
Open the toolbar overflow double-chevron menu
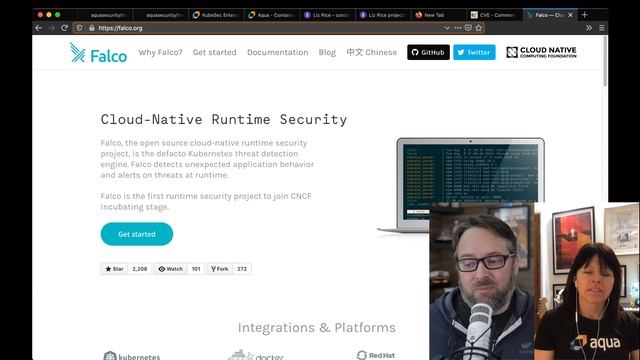pos(589,28)
